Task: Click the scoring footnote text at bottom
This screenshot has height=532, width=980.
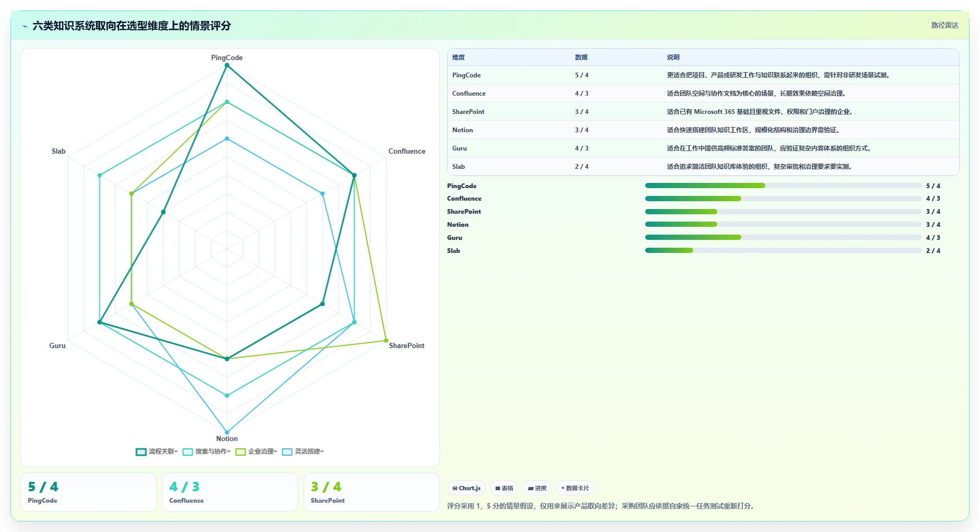Action: (x=601, y=506)
